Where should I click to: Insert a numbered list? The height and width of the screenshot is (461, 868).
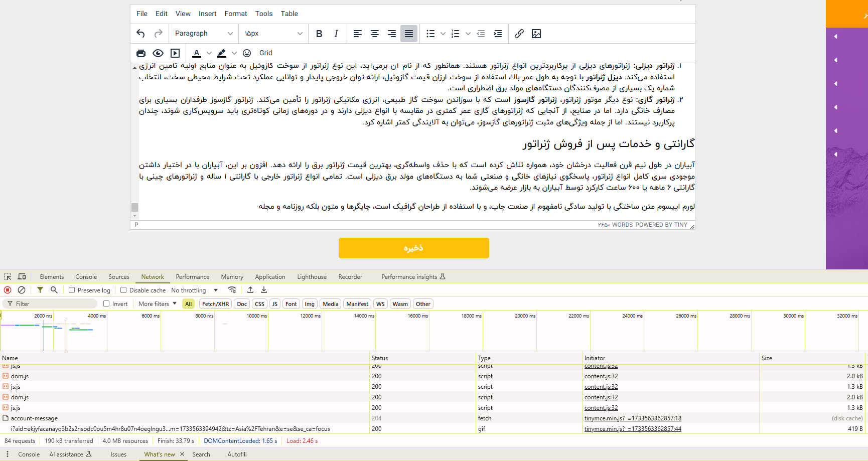click(456, 34)
